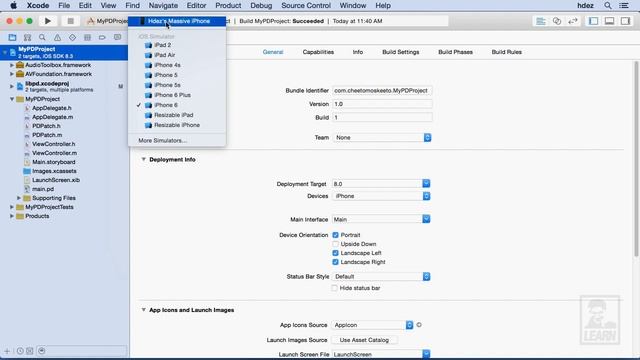Image resolution: width=640 pixels, height=360 pixels.
Task: Toggle the utilities panel visibility
Action: 625,21
